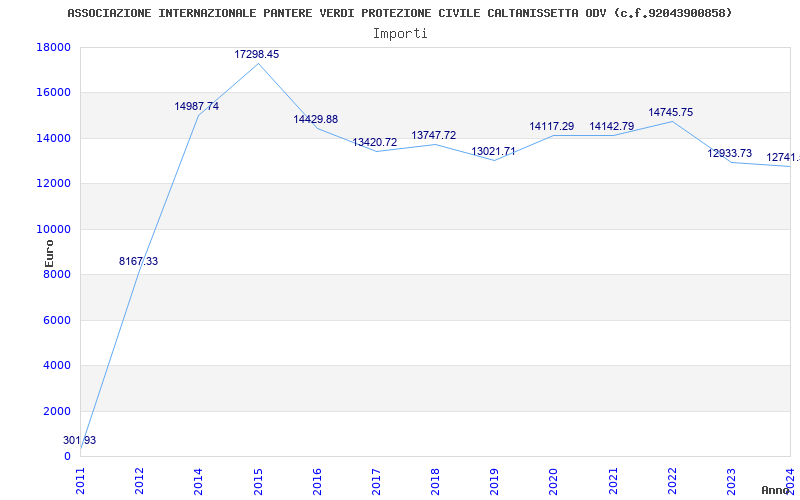
Task: Click the 14745.75 data label
Action: 670,112
